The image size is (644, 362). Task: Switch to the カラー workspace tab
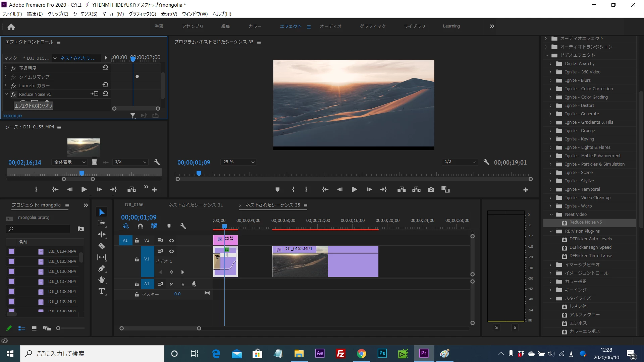(x=255, y=26)
